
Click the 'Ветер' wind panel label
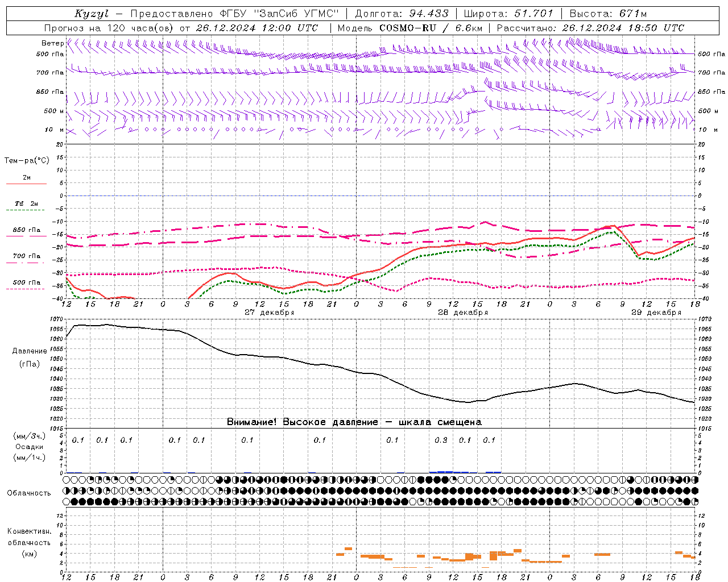(x=52, y=43)
